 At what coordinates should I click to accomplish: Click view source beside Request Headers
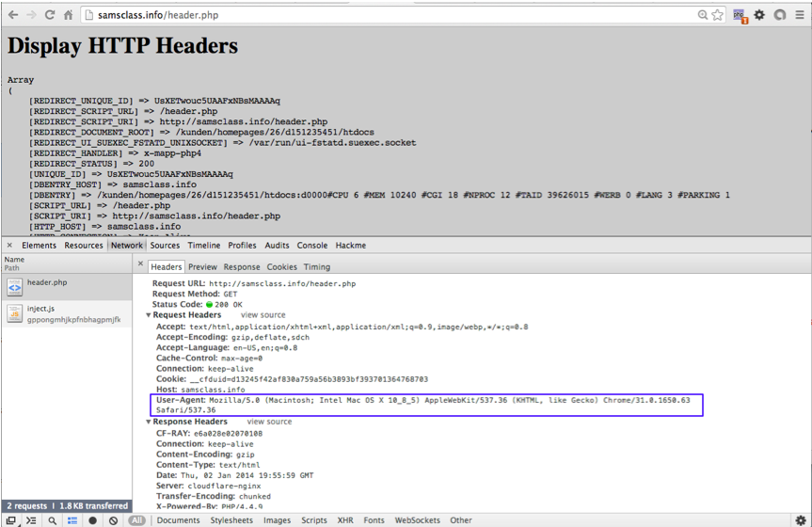tap(263, 315)
